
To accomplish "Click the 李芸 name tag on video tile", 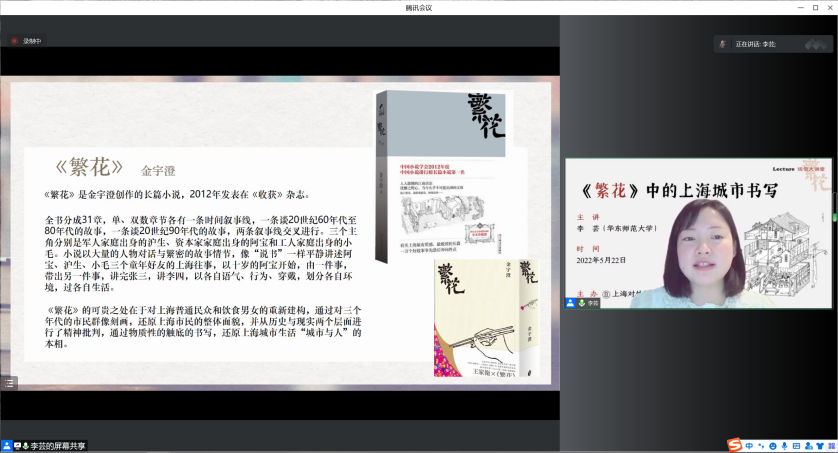I will coord(592,302).
